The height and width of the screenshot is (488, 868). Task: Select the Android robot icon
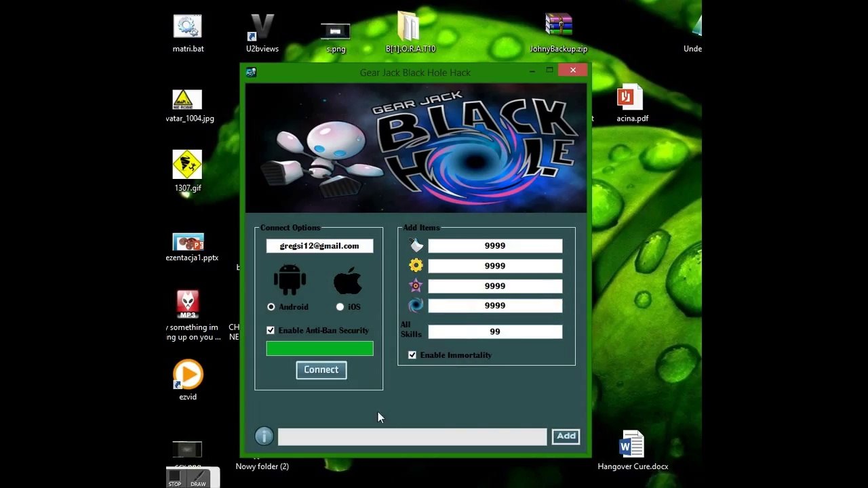290,279
